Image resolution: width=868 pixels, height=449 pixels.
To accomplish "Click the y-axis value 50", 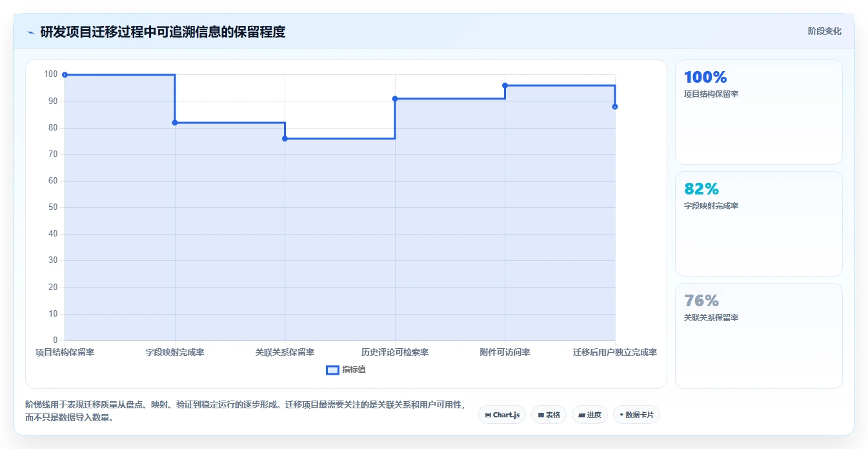I will coord(53,207).
